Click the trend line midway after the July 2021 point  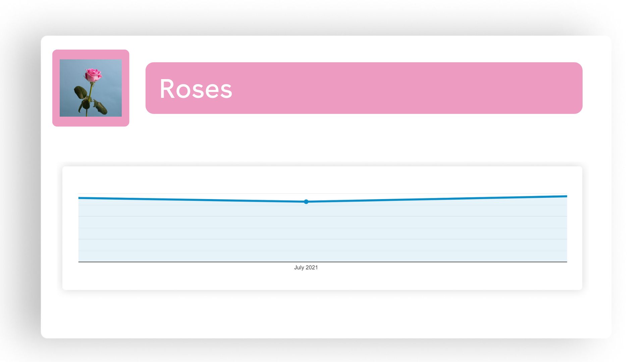tap(436, 199)
